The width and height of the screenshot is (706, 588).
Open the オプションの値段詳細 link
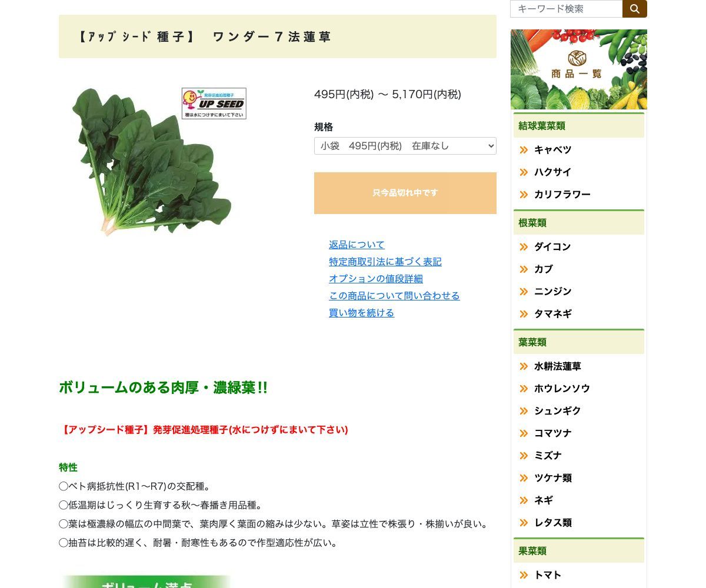(375, 279)
